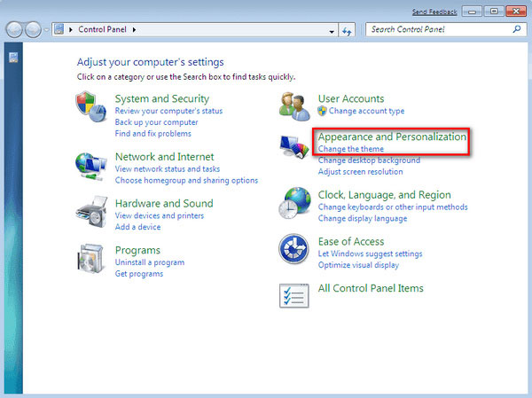Select View network status and tasks

168,169
